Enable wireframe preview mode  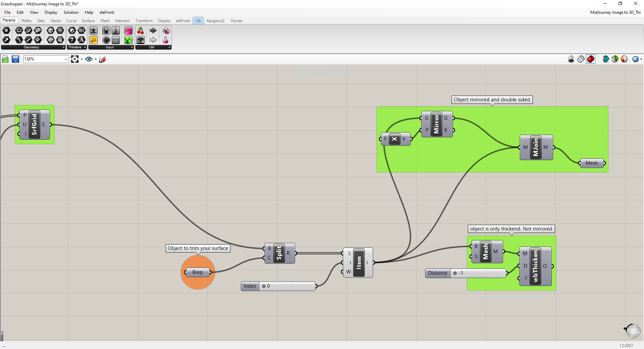click(x=581, y=59)
